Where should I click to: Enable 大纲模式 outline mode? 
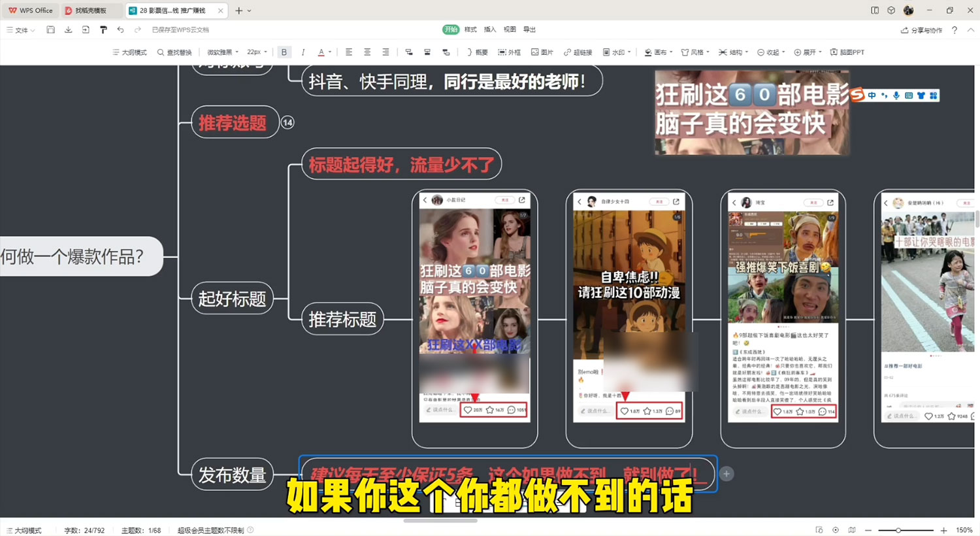[x=129, y=52]
